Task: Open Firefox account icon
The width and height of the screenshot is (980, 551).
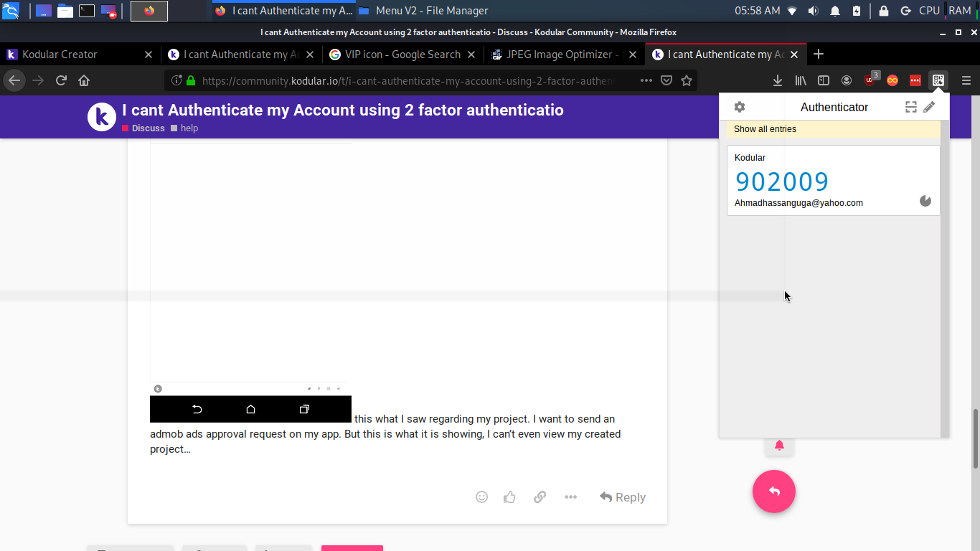Action: (x=847, y=80)
